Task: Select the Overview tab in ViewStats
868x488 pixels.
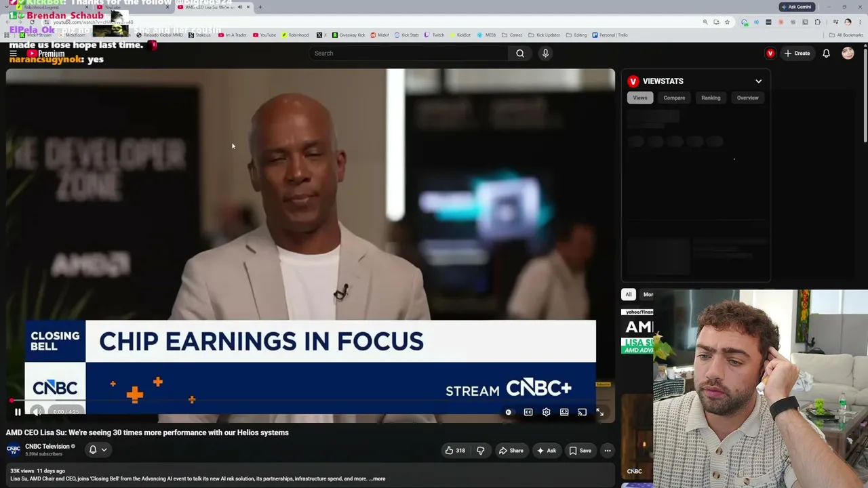Action: (747, 98)
